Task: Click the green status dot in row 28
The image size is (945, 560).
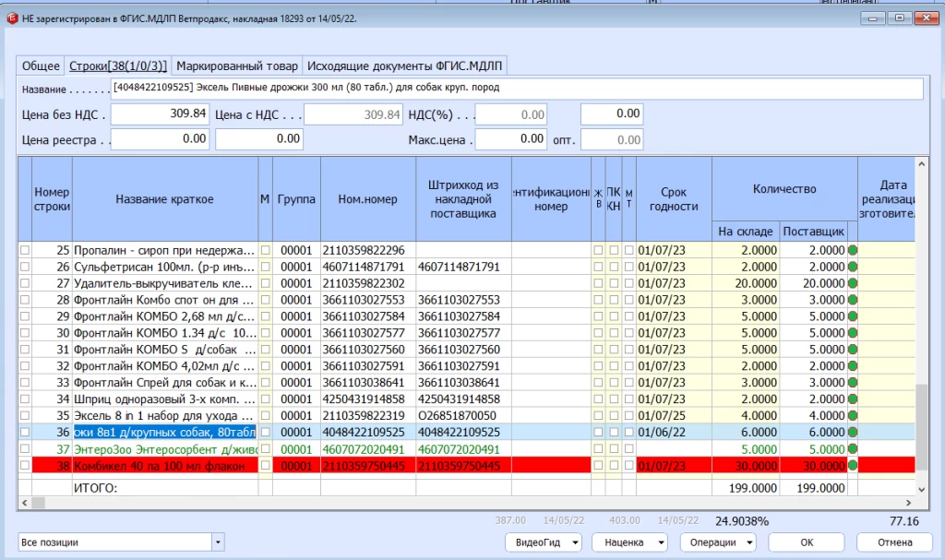Action: (x=852, y=300)
